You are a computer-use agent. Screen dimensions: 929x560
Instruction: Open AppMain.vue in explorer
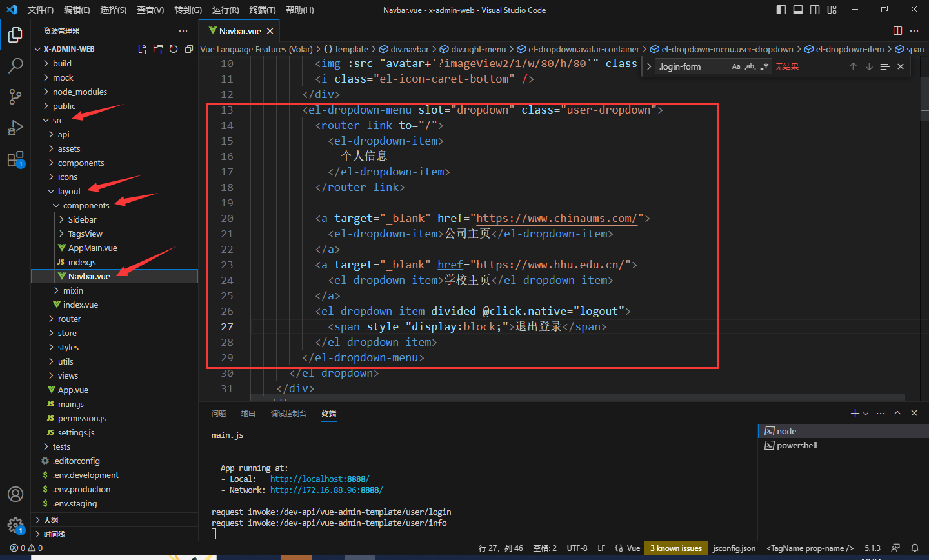92,248
